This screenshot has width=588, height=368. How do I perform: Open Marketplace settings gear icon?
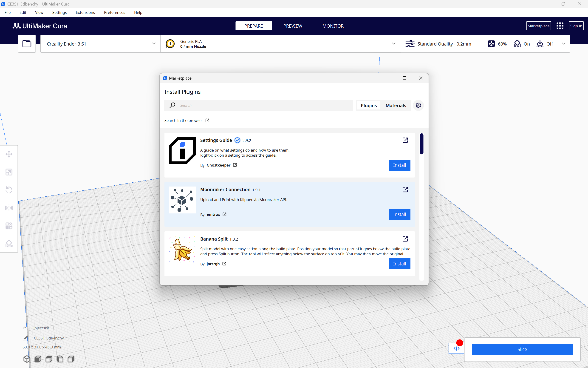(x=418, y=105)
